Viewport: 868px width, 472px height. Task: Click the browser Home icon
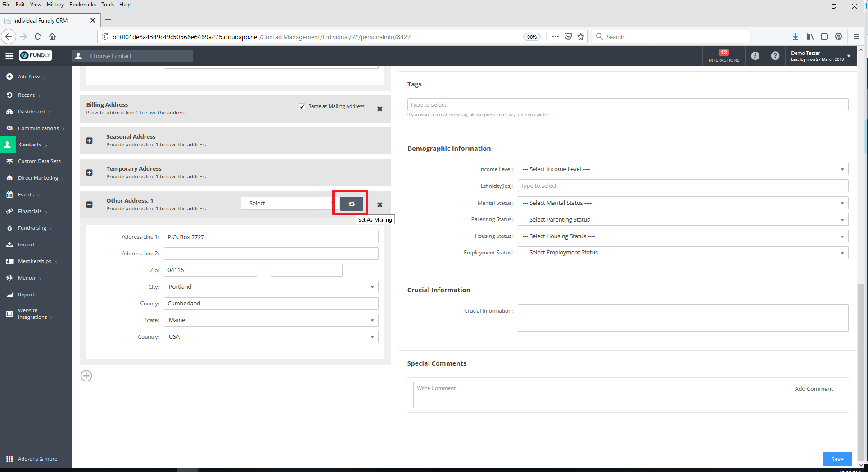click(x=52, y=37)
